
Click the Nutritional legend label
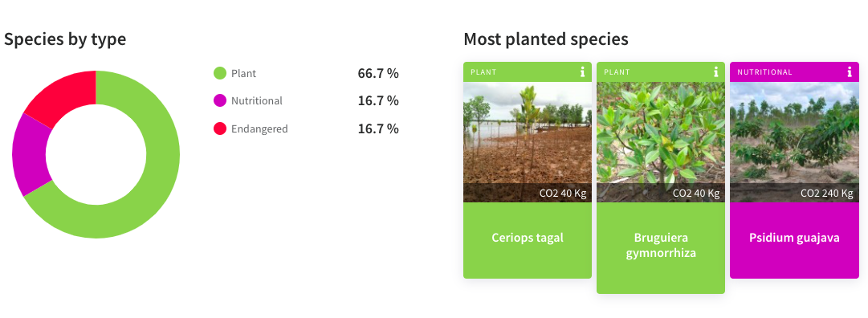point(257,101)
